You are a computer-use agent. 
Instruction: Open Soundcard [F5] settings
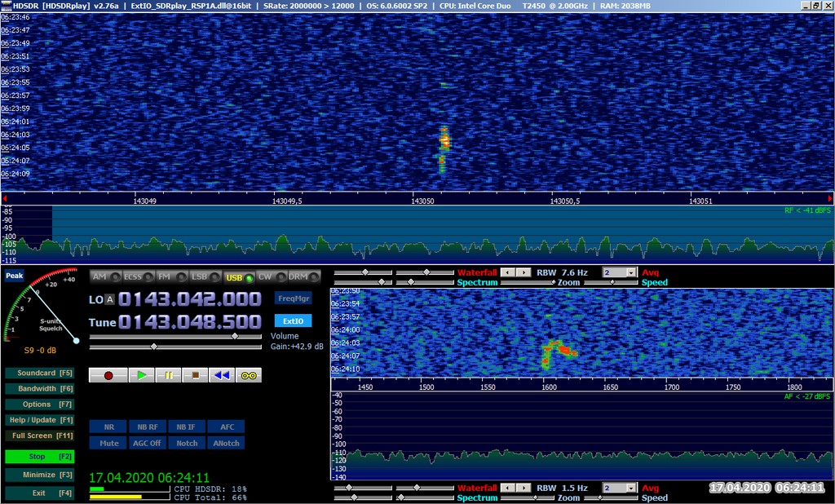pyautogui.click(x=39, y=373)
